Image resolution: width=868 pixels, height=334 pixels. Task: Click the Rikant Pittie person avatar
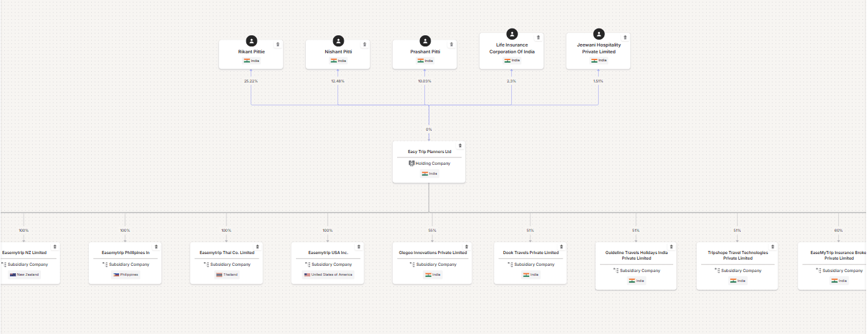pos(251,41)
